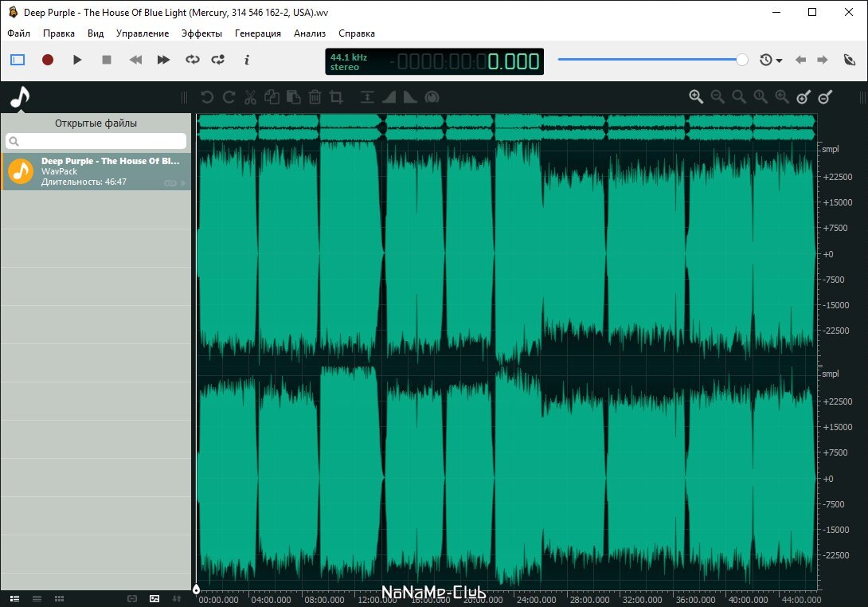Click the open files search field
The height and width of the screenshot is (607, 868).
coord(96,141)
